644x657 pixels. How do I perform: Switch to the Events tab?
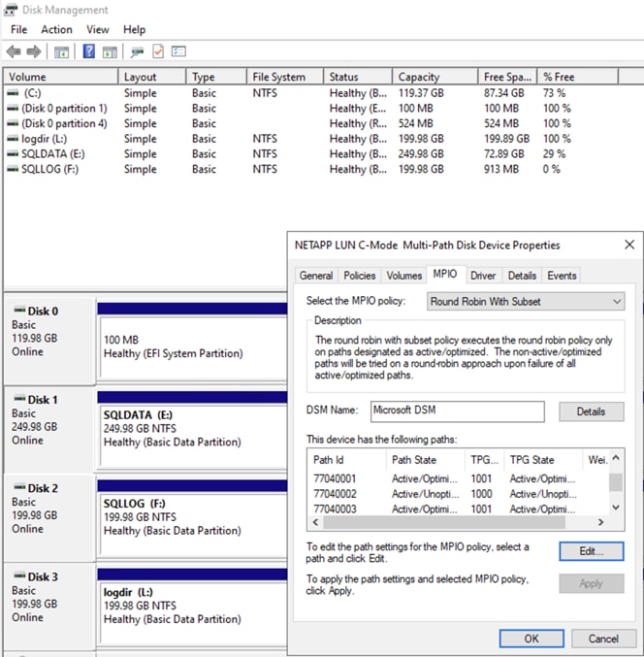coord(562,276)
